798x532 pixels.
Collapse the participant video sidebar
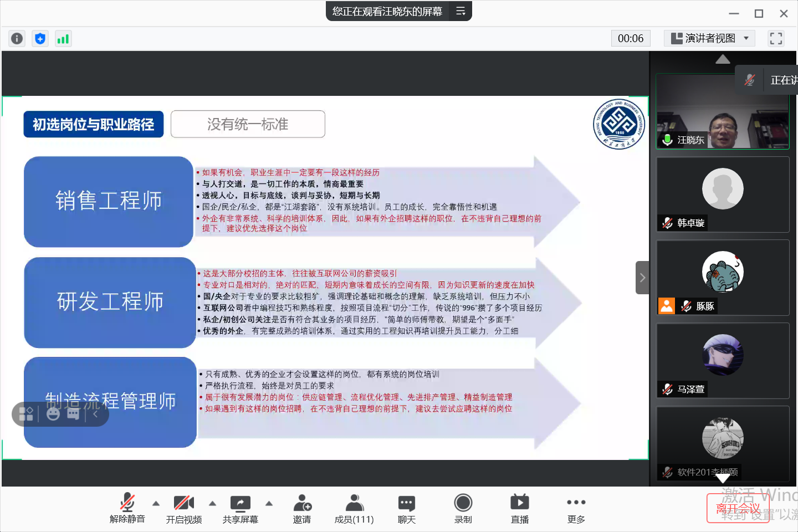pos(642,278)
